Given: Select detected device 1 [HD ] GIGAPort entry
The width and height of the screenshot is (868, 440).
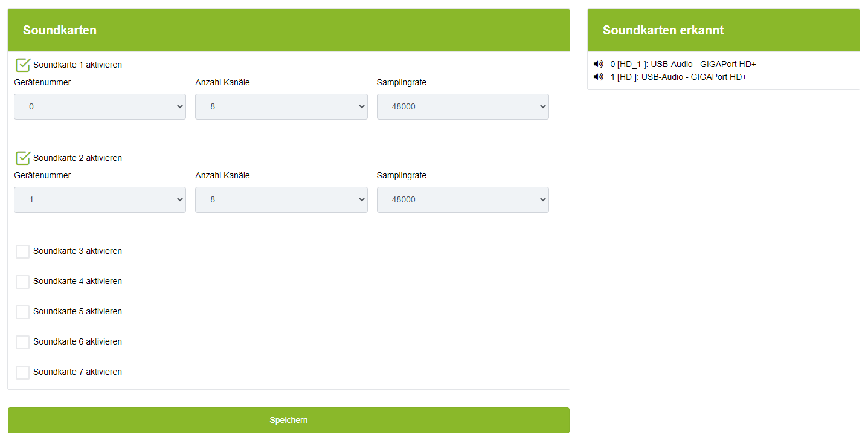Looking at the screenshot, I should 678,77.
